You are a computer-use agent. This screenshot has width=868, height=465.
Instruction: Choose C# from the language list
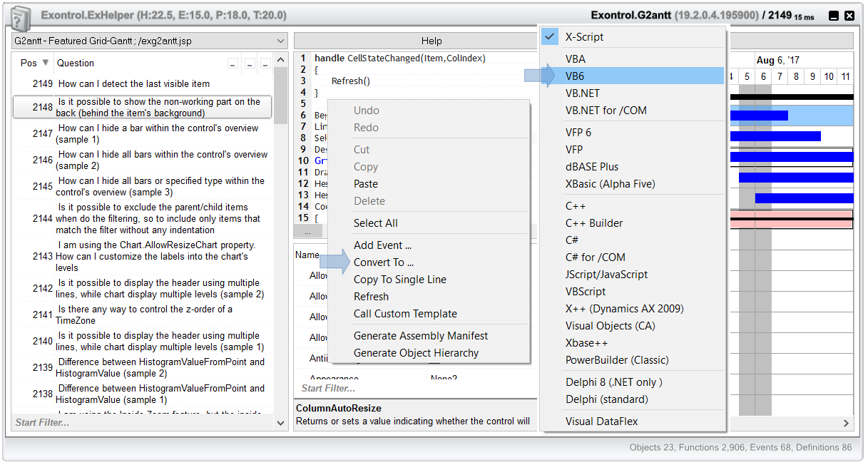click(572, 240)
